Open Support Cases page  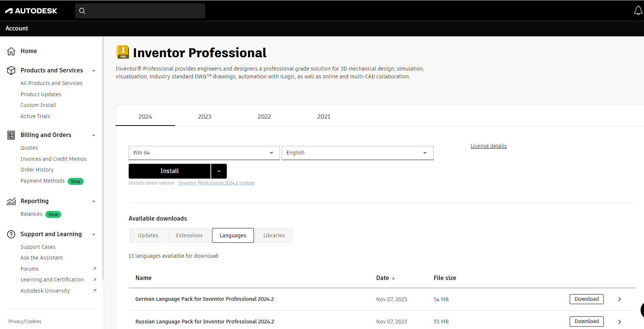click(38, 247)
